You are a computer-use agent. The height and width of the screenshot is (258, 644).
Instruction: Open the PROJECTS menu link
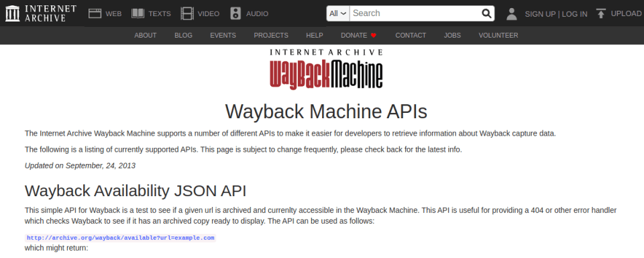point(271,36)
